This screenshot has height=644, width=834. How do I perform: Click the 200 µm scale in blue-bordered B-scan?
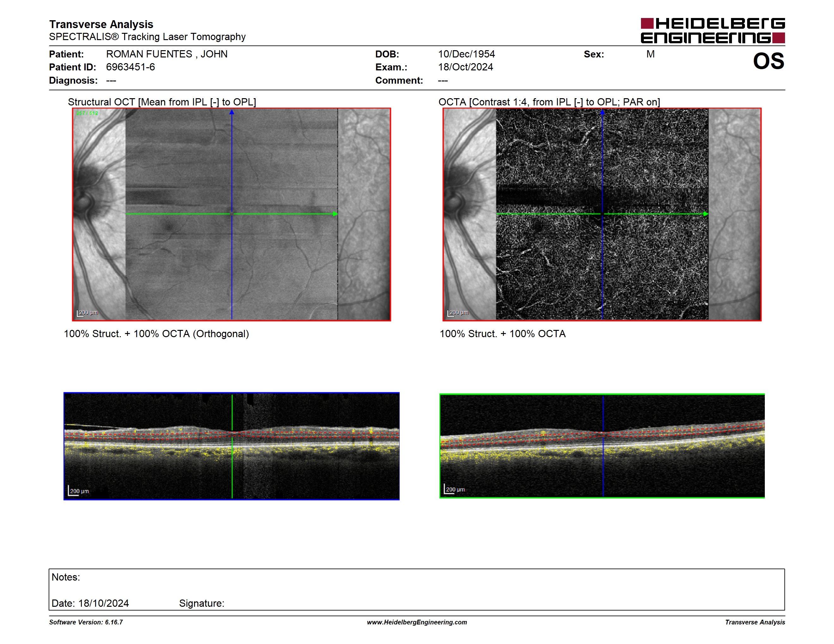(79, 491)
